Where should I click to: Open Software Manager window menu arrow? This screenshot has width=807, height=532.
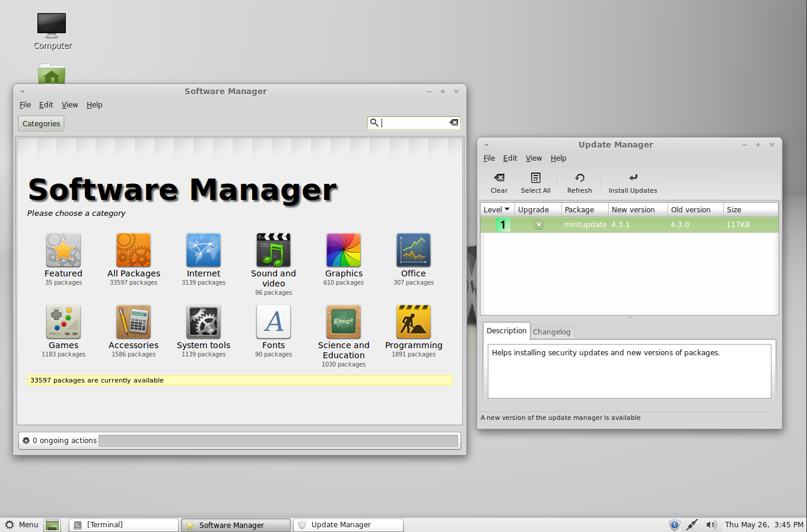(x=22, y=92)
